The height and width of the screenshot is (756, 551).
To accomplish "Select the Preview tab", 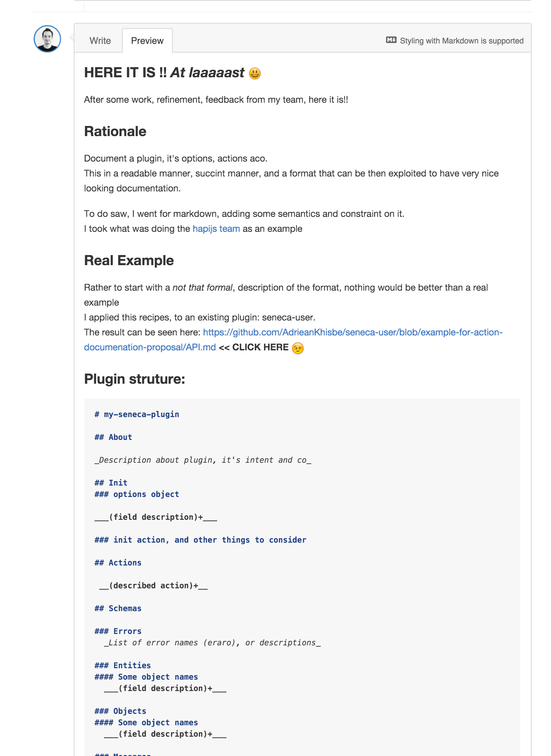I will (147, 41).
